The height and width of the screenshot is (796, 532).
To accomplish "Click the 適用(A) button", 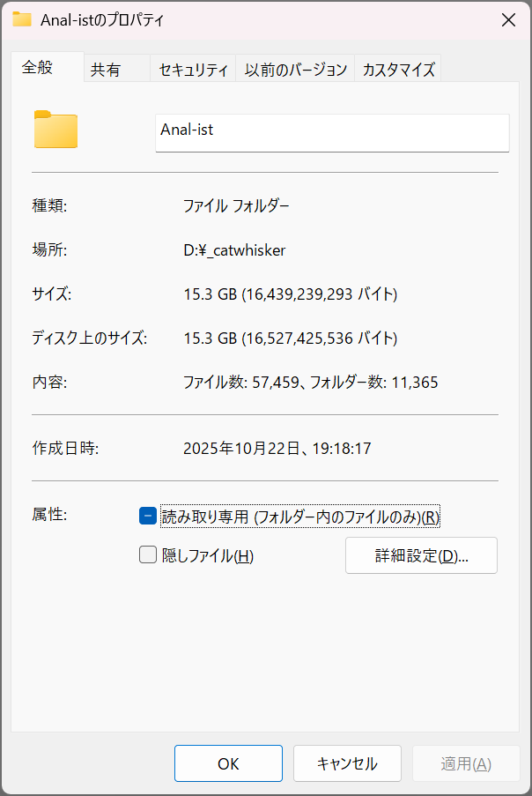I will point(466,763).
